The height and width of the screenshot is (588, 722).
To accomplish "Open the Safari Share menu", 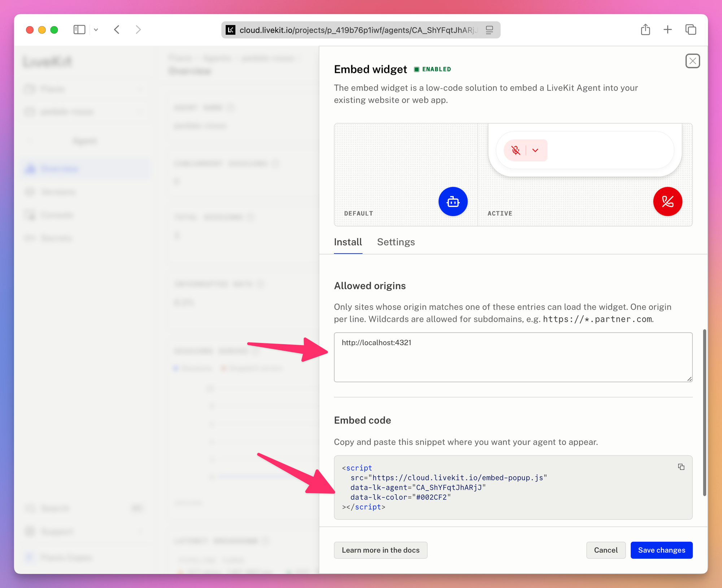I will (645, 30).
